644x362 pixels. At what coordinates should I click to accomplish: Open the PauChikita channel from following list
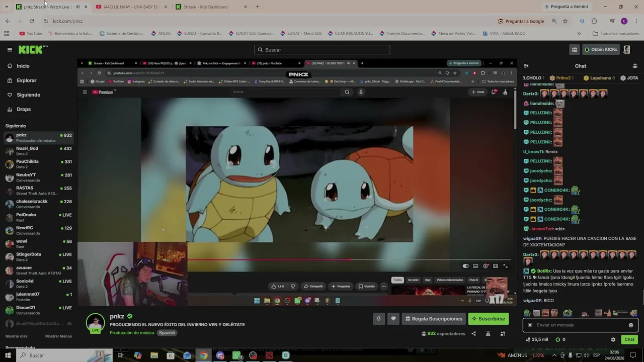point(38,164)
